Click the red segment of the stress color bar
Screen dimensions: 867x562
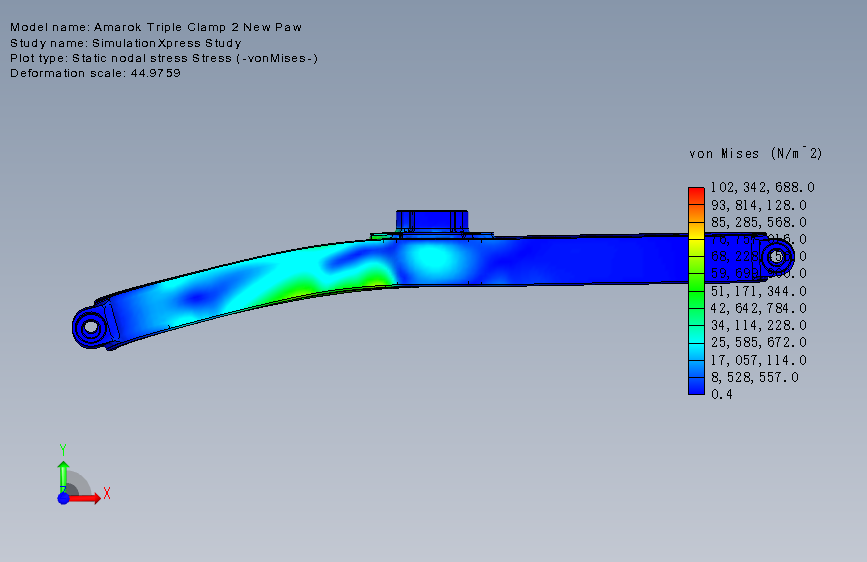[696, 196]
